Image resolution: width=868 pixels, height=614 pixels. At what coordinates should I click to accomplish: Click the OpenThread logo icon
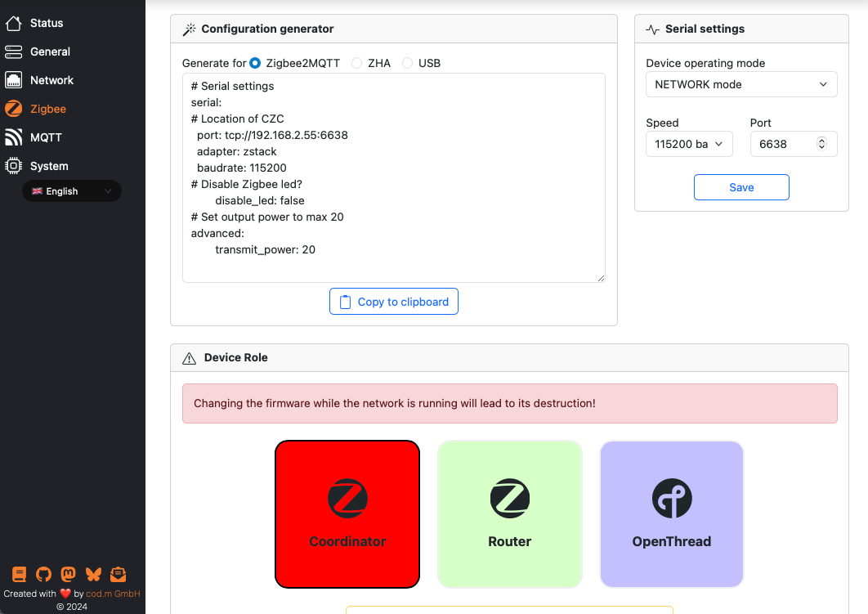click(x=672, y=498)
